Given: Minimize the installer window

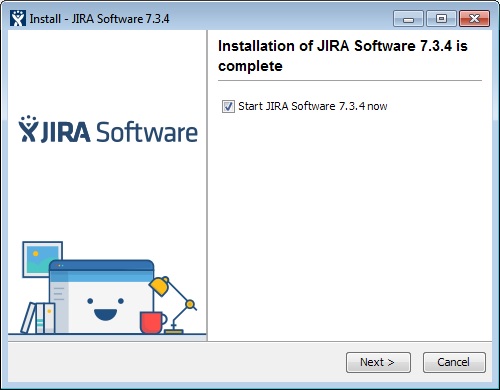Looking at the screenshot, I should [408, 18].
